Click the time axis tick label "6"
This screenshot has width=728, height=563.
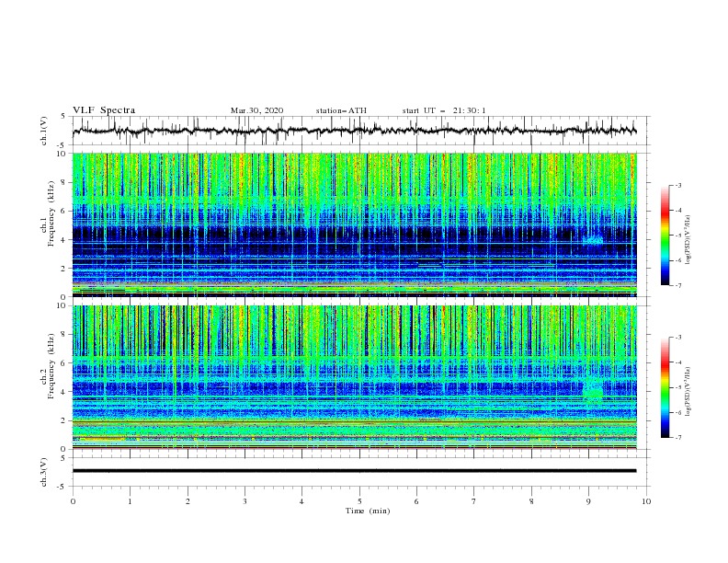(x=416, y=501)
